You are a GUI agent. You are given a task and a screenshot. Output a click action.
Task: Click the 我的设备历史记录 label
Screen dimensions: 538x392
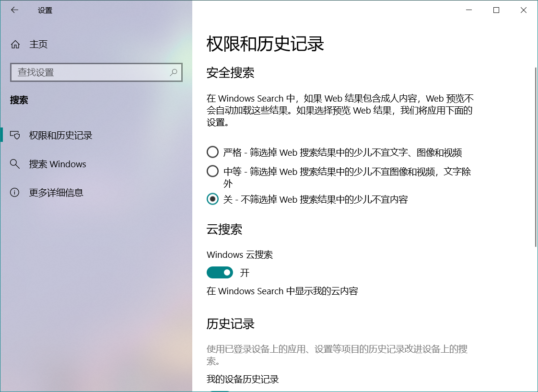click(x=243, y=380)
